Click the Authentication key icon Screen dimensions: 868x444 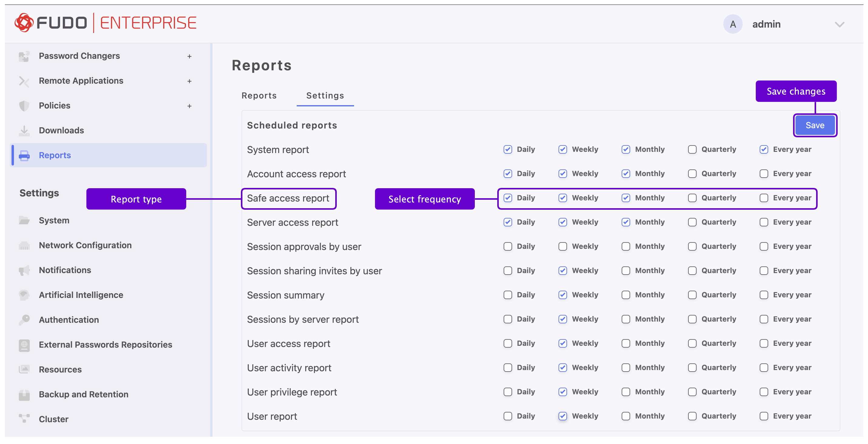pyautogui.click(x=24, y=320)
